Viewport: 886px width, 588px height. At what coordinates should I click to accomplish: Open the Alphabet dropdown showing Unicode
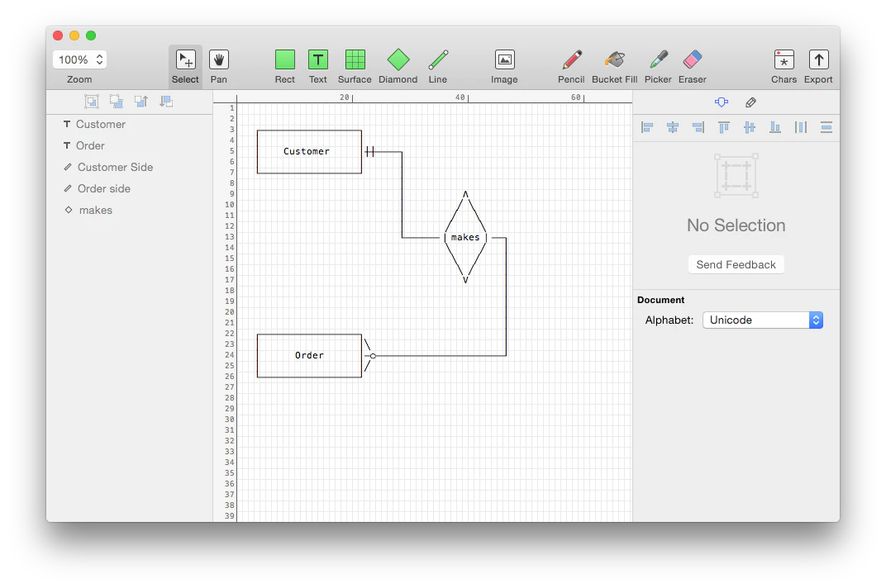tap(761, 320)
